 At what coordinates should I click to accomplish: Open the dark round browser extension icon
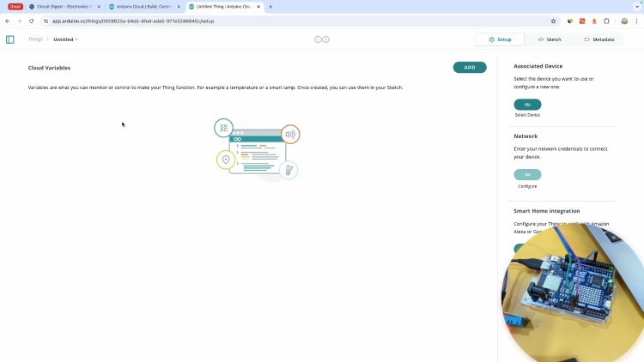[570, 21]
